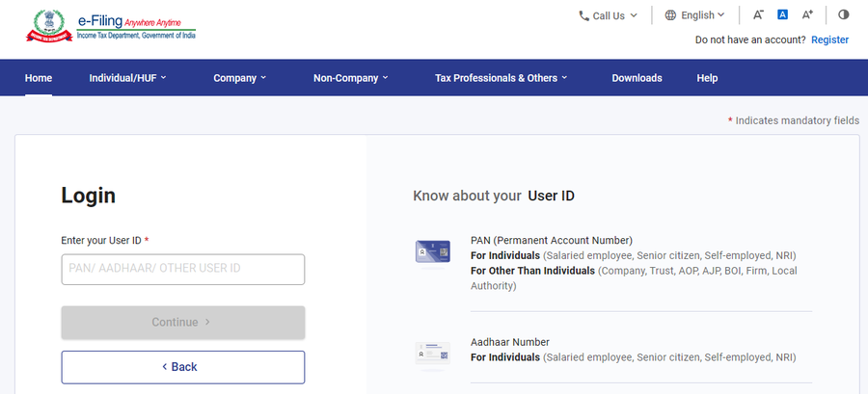This screenshot has height=394, width=868.
Task: Click 'Indicates mandatory fields' note
Action: pos(794,120)
